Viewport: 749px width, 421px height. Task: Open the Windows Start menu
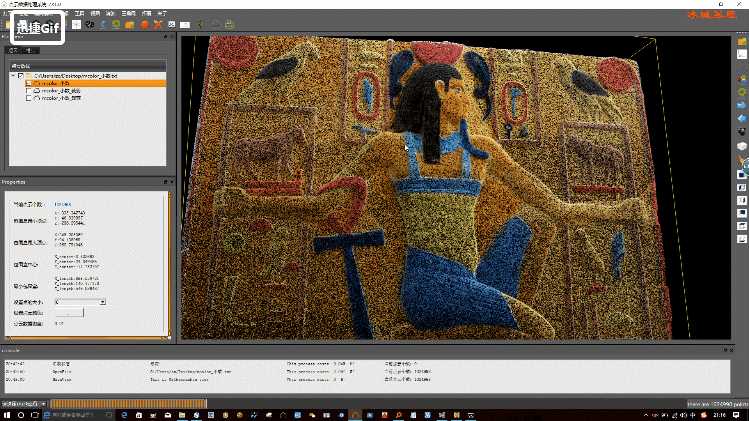[7, 415]
